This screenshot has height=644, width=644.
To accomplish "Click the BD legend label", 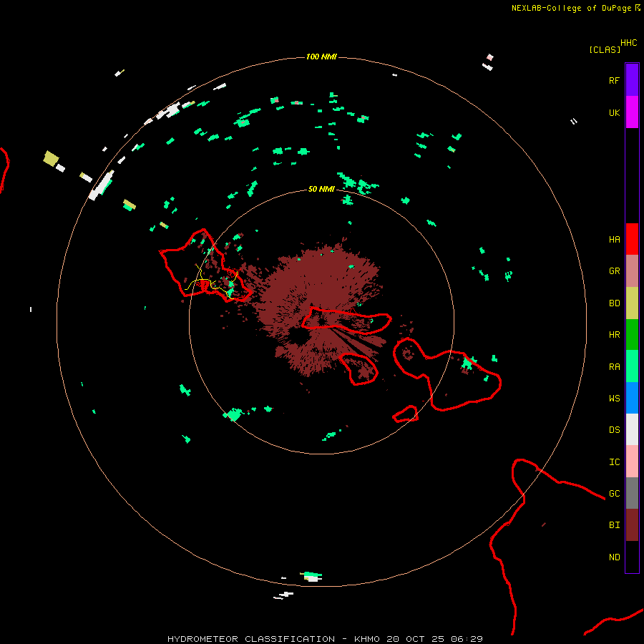I will 614,303.
